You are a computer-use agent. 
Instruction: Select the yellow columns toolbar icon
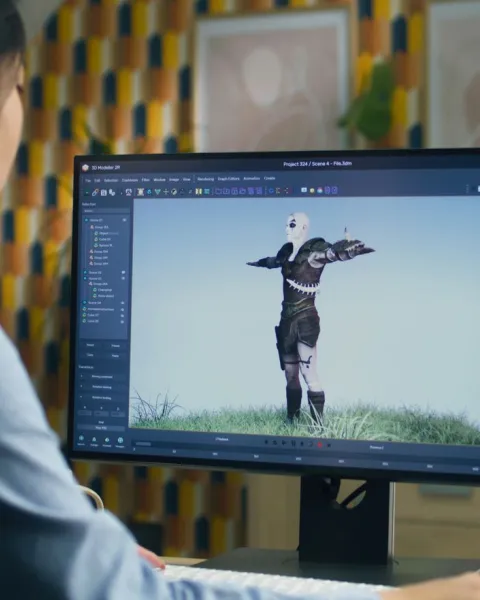[x=198, y=191]
